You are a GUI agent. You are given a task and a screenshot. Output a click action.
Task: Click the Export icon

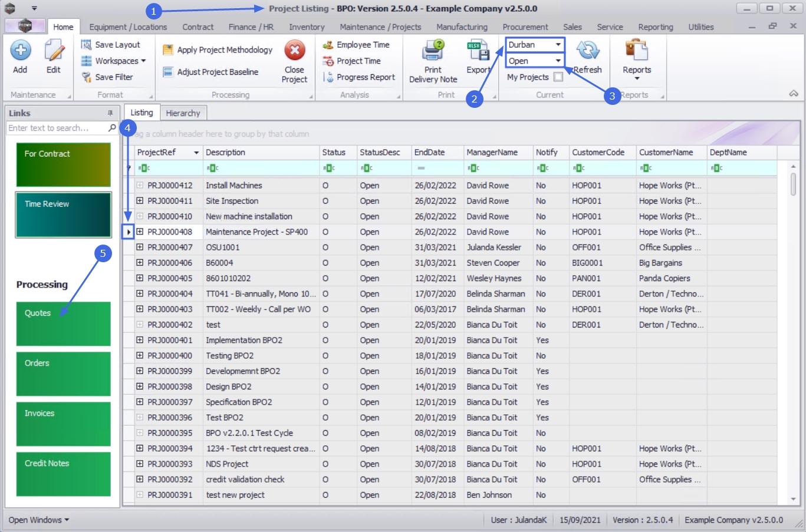(478, 52)
